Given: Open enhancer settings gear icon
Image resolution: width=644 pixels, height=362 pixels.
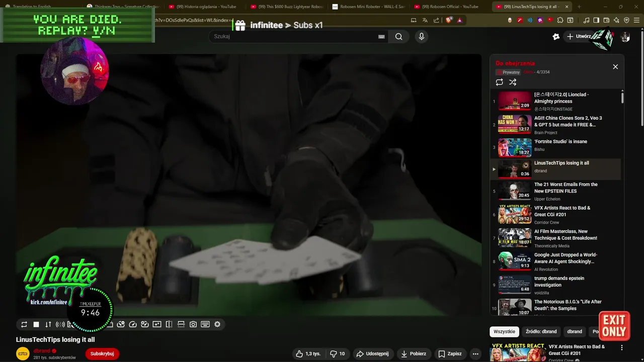Looking at the screenshot, I should [x=217, y=324].
